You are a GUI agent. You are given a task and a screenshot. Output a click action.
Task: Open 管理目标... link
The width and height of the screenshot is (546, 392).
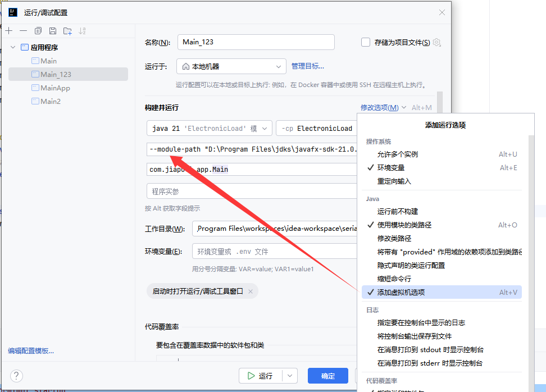click(x=308, y=66)
